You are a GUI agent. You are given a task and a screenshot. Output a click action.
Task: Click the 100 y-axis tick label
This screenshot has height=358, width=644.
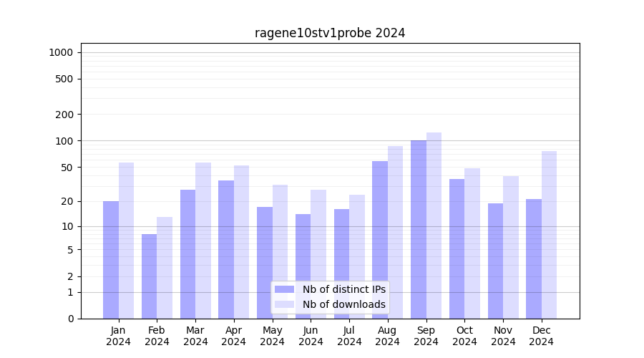[64, 141]
